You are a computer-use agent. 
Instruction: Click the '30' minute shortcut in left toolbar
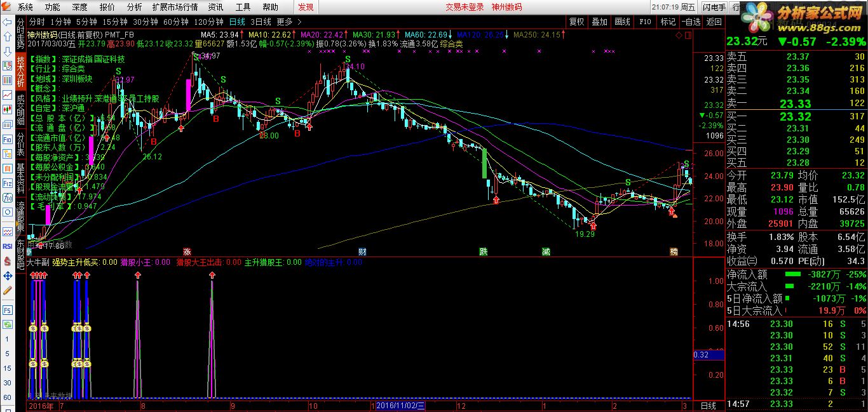[x=7, y=383]
